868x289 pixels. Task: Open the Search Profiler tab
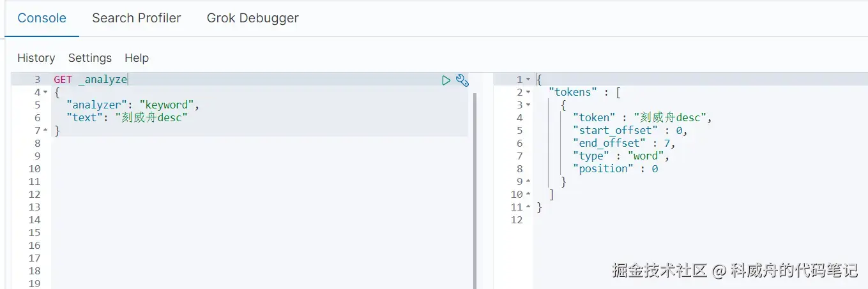point(137,18)
